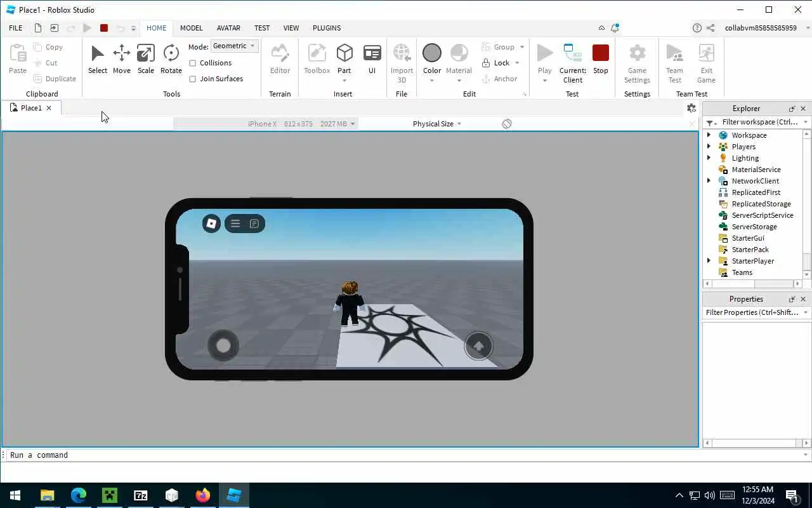The width and height of the screenshot is (812, 508).
Task: Expand the StarterPlayer tree node
Action: point(709,261)
